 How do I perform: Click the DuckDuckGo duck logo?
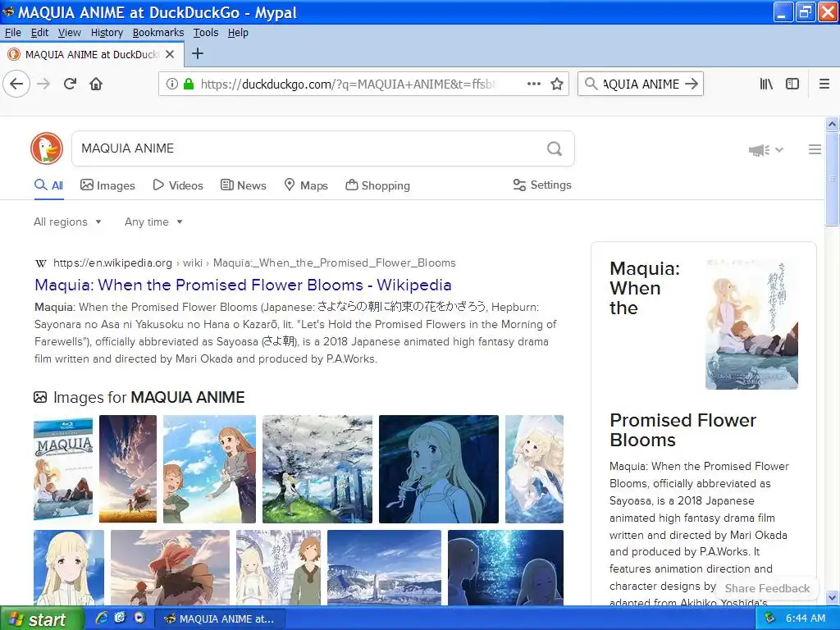(47, 148)
